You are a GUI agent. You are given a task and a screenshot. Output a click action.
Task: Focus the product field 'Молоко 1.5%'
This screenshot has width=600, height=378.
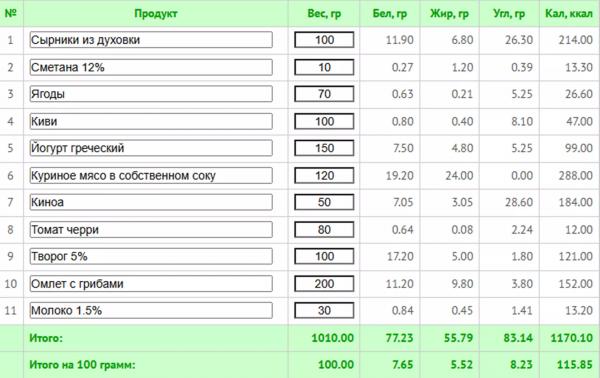click(151, 311)
